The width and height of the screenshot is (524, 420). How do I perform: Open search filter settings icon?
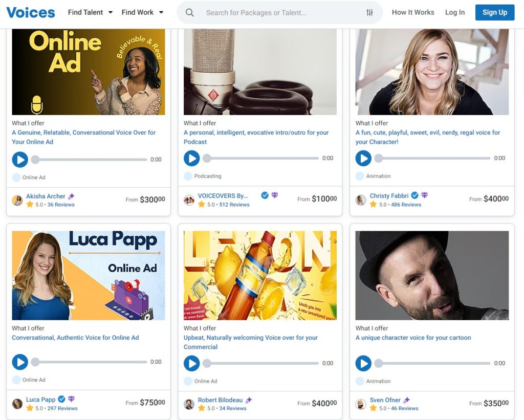(369, 13)
